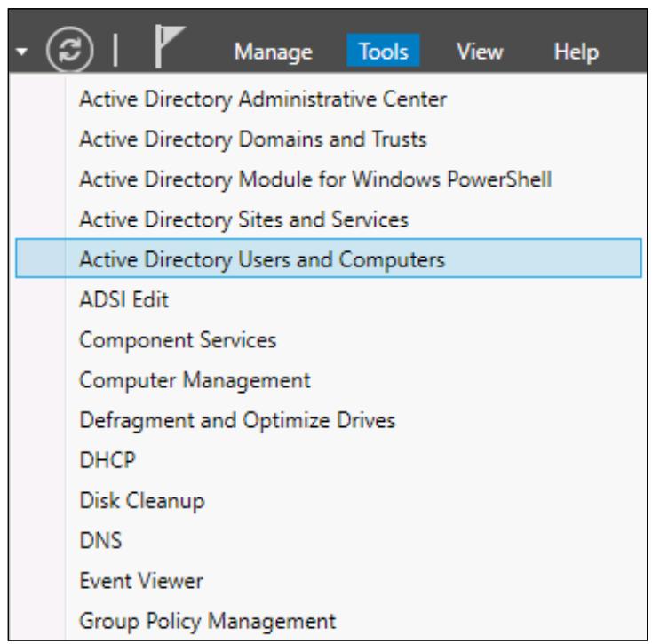Choose Computer Management from Tools list
This screenshot has width=652, height=644.
pyautogui.click(x=329, y=379)
